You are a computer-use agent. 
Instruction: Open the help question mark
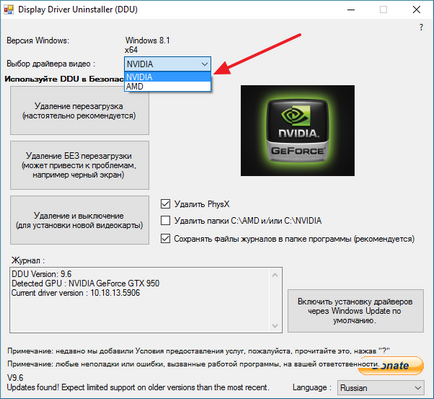click(421, 27)
